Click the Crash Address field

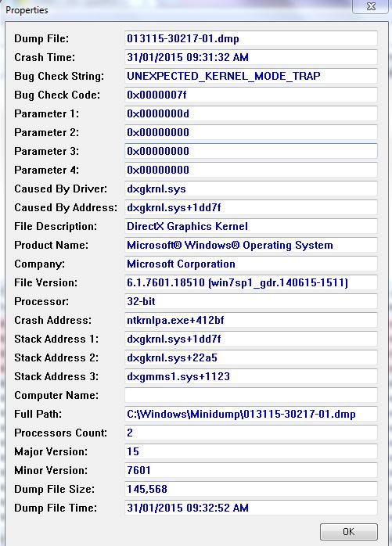pos(251,320)
